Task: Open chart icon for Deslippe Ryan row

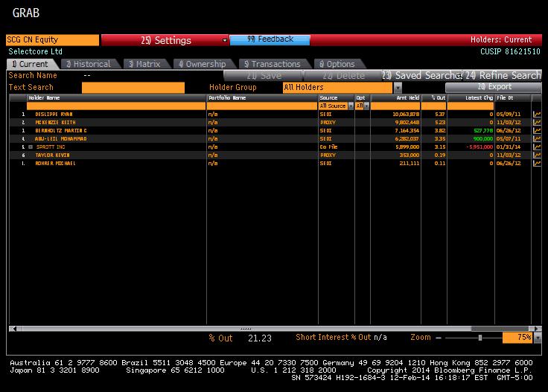Action: tap(537, 114)
